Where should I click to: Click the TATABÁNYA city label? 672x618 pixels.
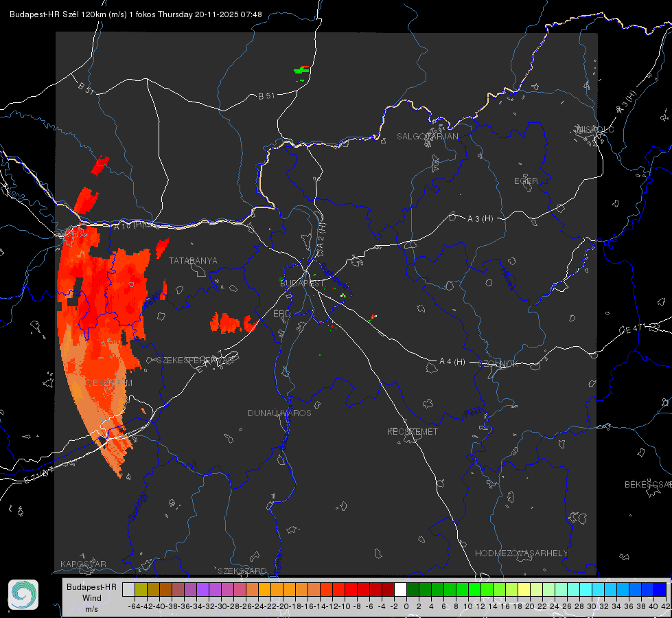click(x=193, y=260)
